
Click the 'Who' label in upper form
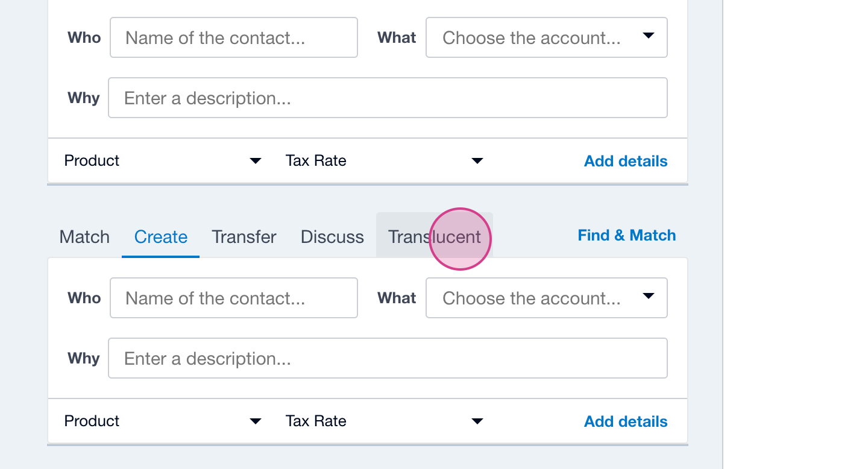pos(84,38)
